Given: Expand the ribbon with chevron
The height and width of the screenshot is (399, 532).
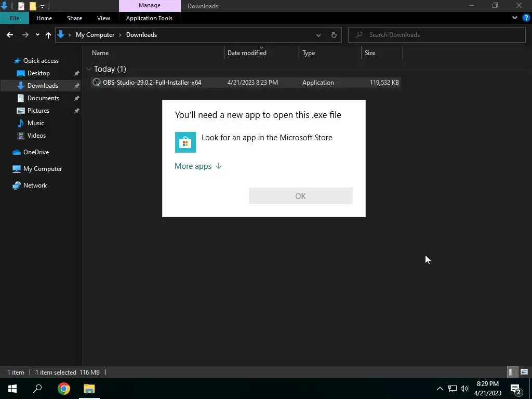Looking at the screenshot, I should click(515, 18).
